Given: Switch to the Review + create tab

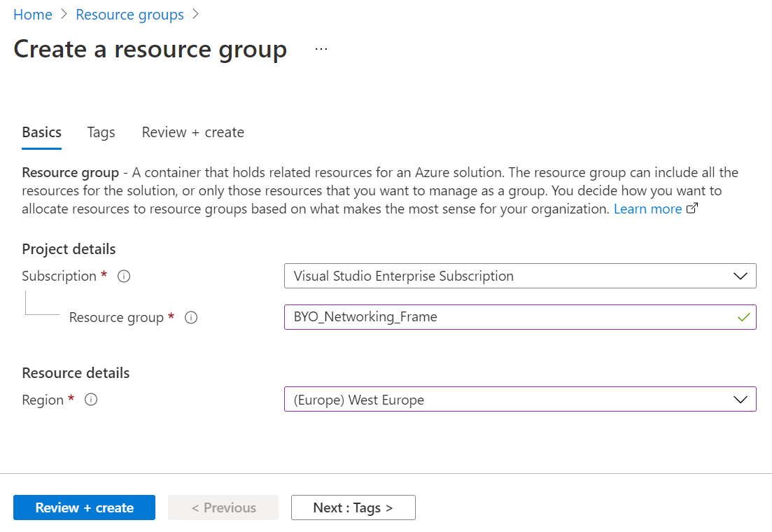Looking at the screenshot, I should [x=192, y=132].
